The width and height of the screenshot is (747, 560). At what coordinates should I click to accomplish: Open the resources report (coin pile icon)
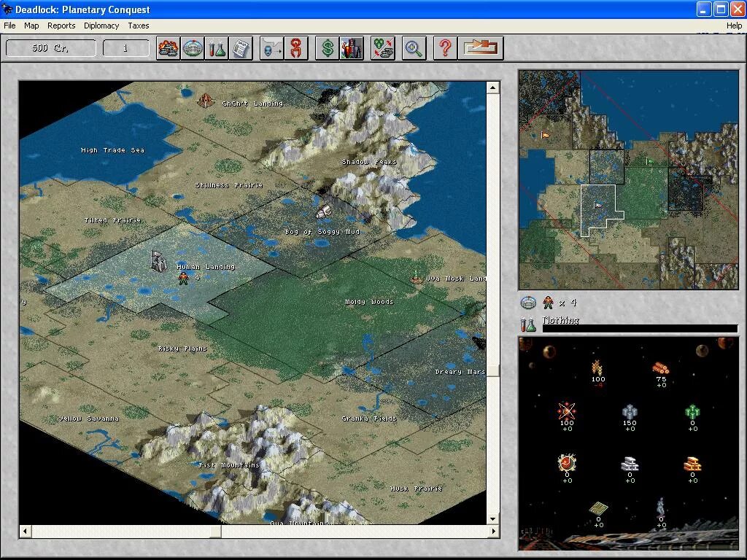pyautogui.click(x=169, y=48)
